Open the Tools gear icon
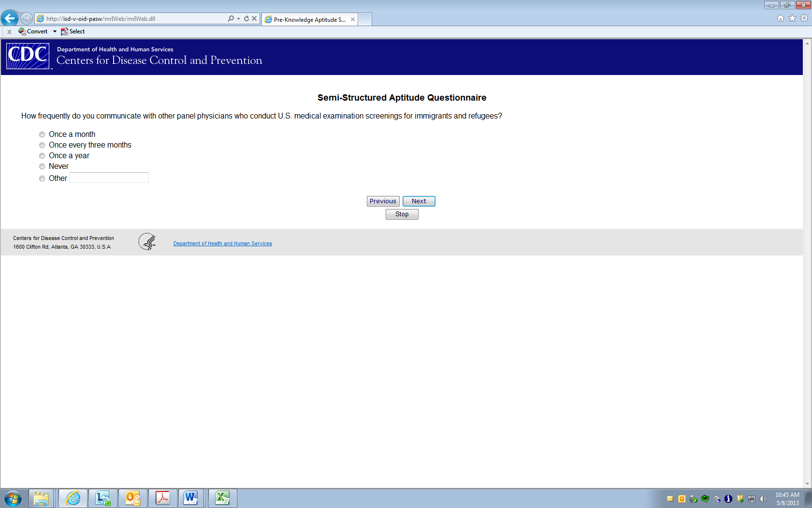Image resolution: width=812 pixels, height=508 pixels. click(804, 18)
